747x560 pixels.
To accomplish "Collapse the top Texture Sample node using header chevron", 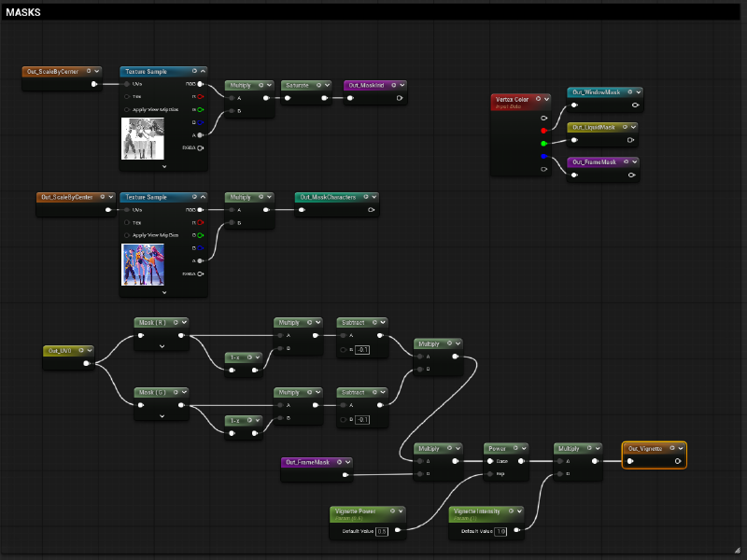I will [x=203, y=71].
